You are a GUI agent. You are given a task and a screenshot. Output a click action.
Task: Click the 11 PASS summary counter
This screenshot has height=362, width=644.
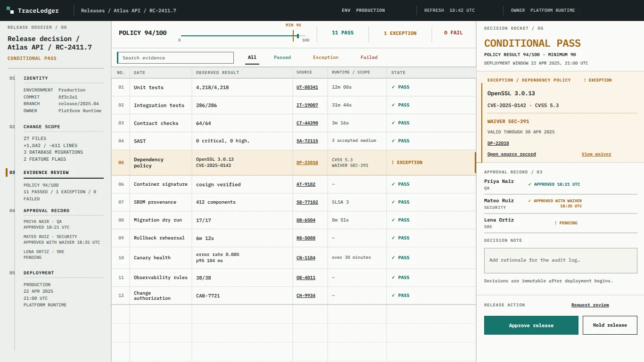343,33
